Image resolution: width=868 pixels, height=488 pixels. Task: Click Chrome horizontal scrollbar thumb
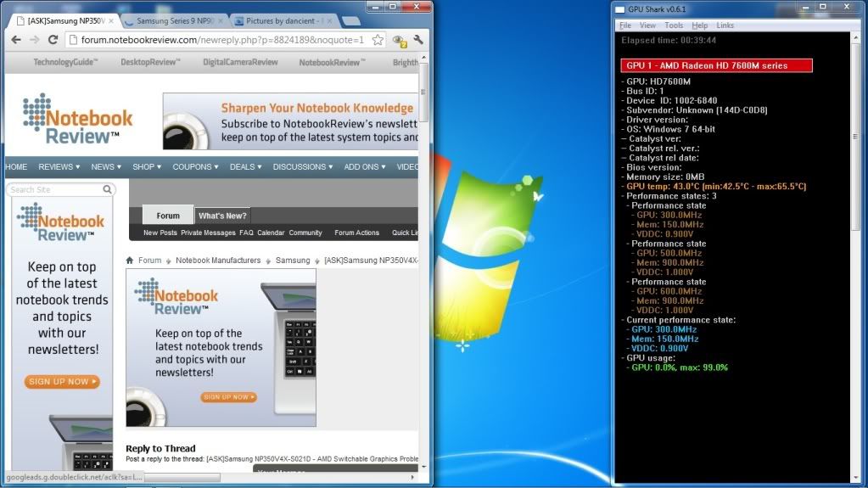coord(182,477)
